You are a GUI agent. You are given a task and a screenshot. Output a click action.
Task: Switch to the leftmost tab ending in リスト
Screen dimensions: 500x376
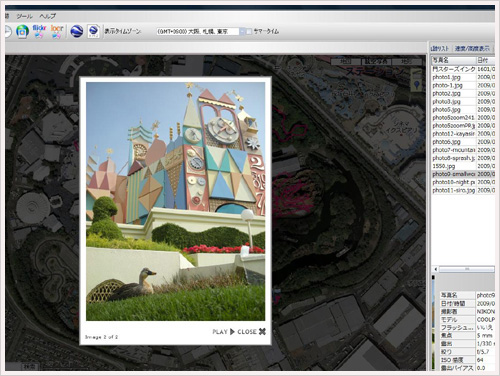tap(440, 48)
